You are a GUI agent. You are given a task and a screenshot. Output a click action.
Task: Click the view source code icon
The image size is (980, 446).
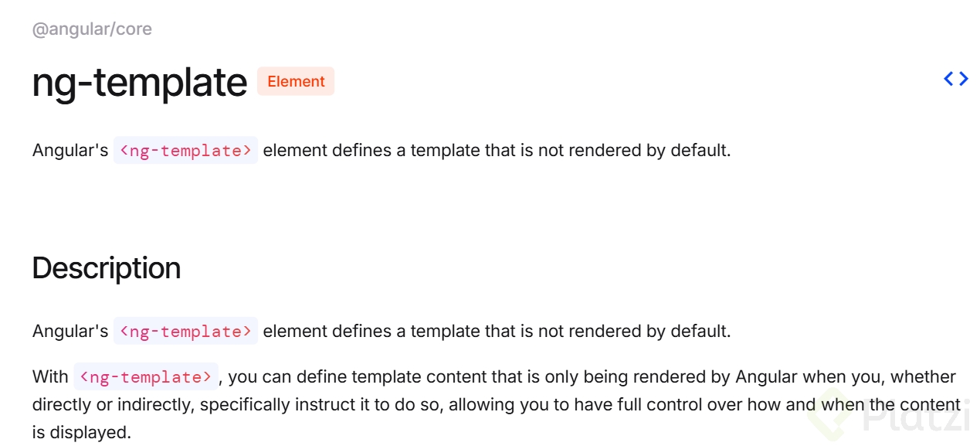[x=956, y=79]
